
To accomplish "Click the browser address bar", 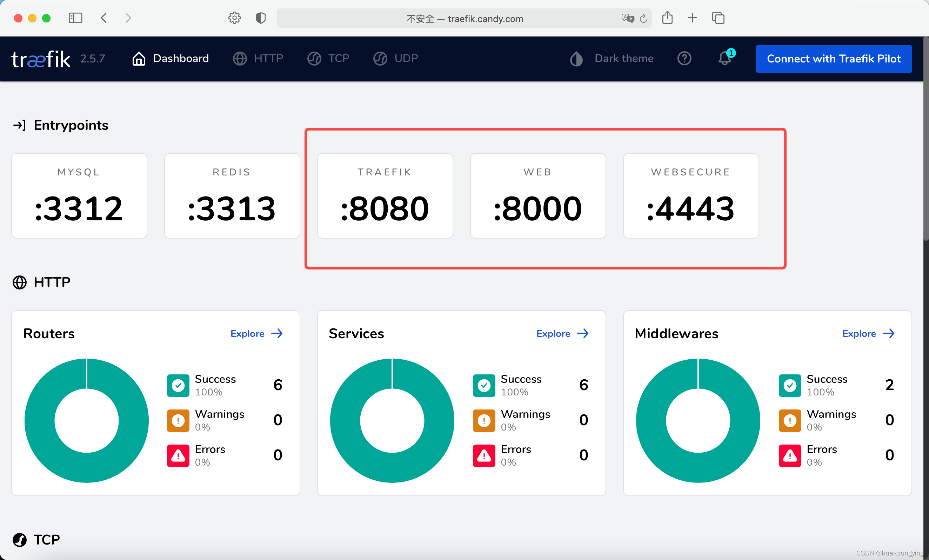I will pyautogui.click(x=464, y=19).
